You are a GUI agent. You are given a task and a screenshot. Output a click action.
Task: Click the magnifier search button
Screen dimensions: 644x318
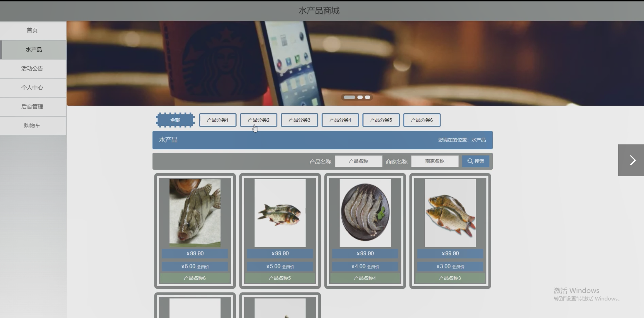click(x=476, y=161)
